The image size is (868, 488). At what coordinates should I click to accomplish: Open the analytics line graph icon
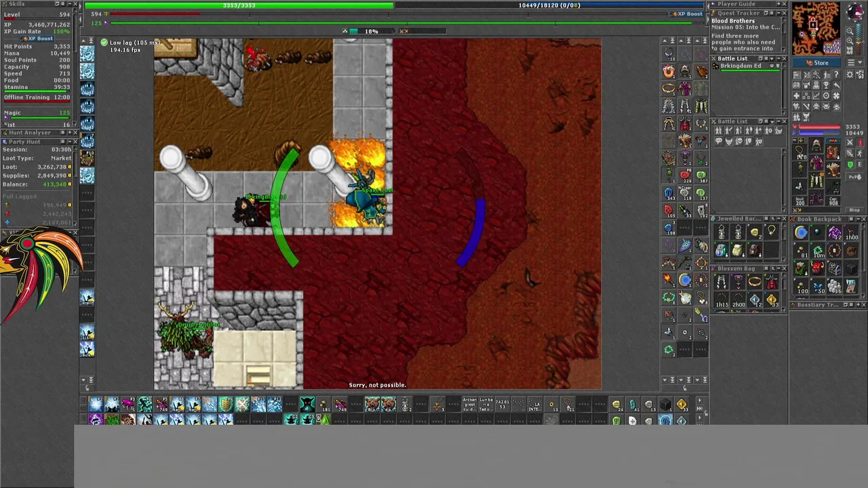pyautogui.click(x=816, y=96)
